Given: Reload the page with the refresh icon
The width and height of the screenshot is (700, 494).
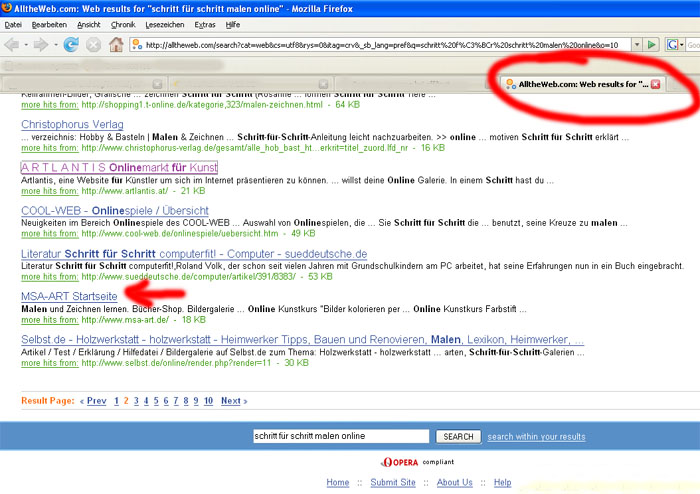Looking at the screenshot, I should pyautogui.click(x=71, y=45).
